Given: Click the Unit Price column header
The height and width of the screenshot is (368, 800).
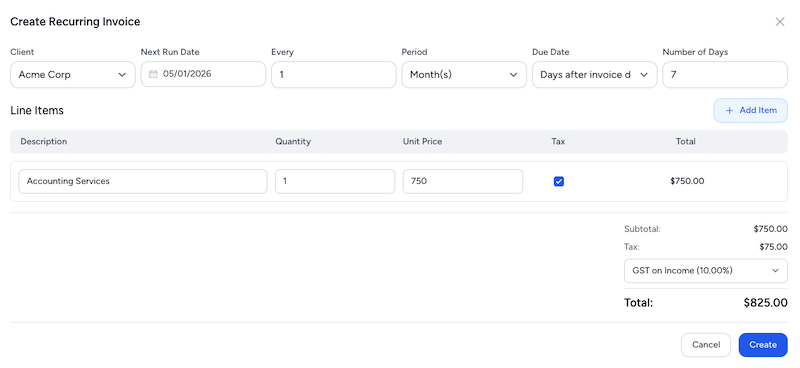Looking at the screenshot, I should pos(422,141).
